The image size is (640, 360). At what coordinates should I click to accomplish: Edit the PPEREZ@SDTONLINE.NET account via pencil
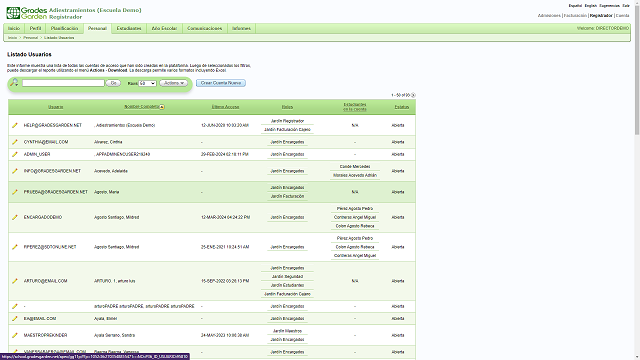coord(15,247)
